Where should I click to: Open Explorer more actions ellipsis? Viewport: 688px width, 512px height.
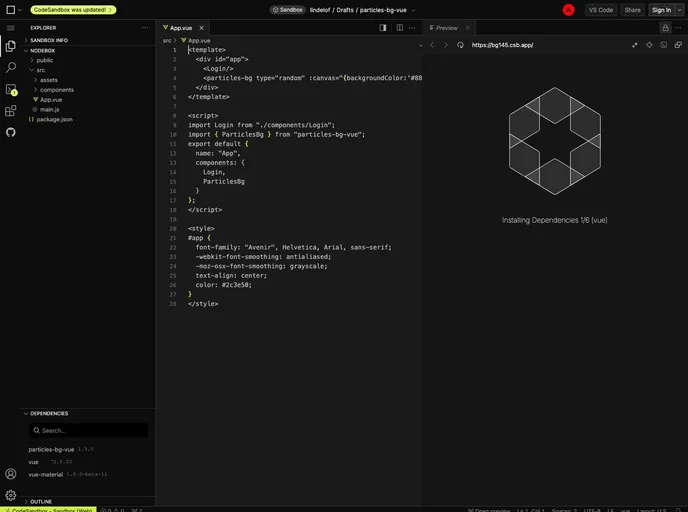point(145,28)
